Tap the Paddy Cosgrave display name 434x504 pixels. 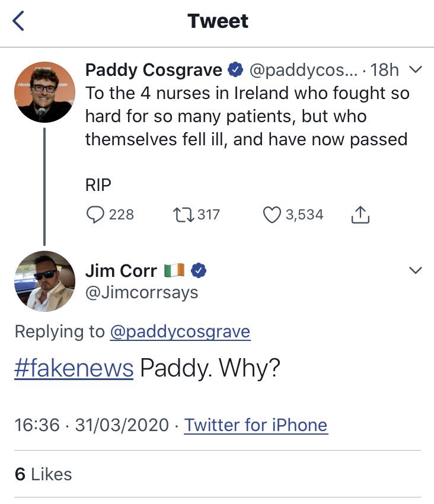pyautogui.click(x=154, y=70)
